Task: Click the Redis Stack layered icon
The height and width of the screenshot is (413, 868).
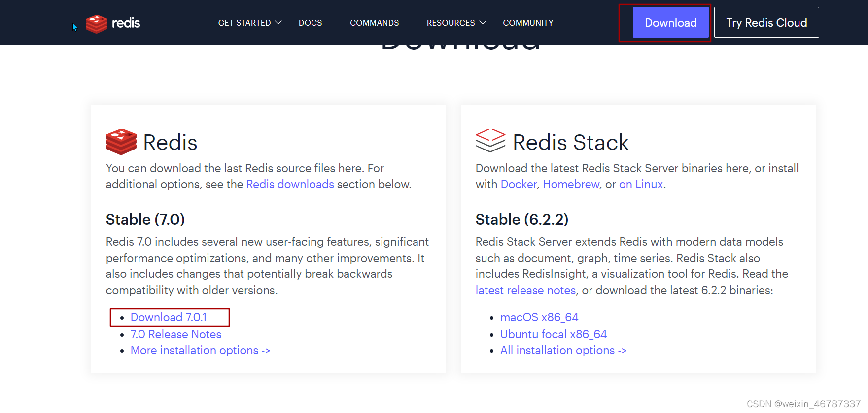Action: click(490, 141)
